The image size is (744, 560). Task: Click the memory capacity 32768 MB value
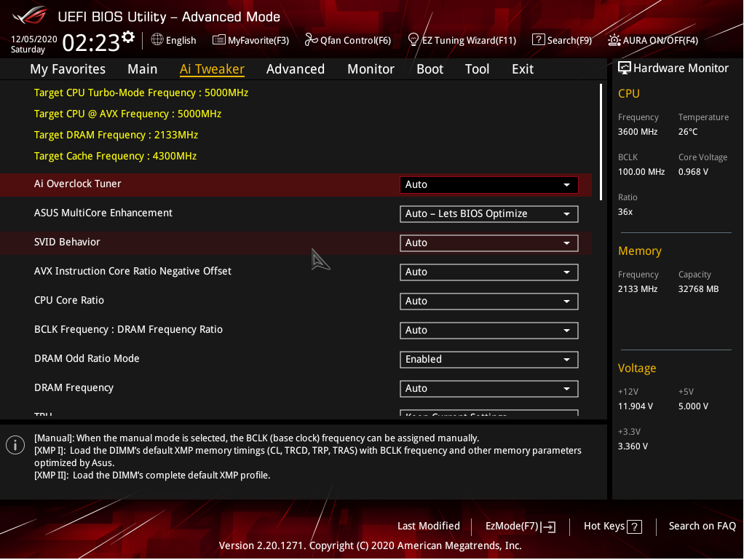[698, 289]
